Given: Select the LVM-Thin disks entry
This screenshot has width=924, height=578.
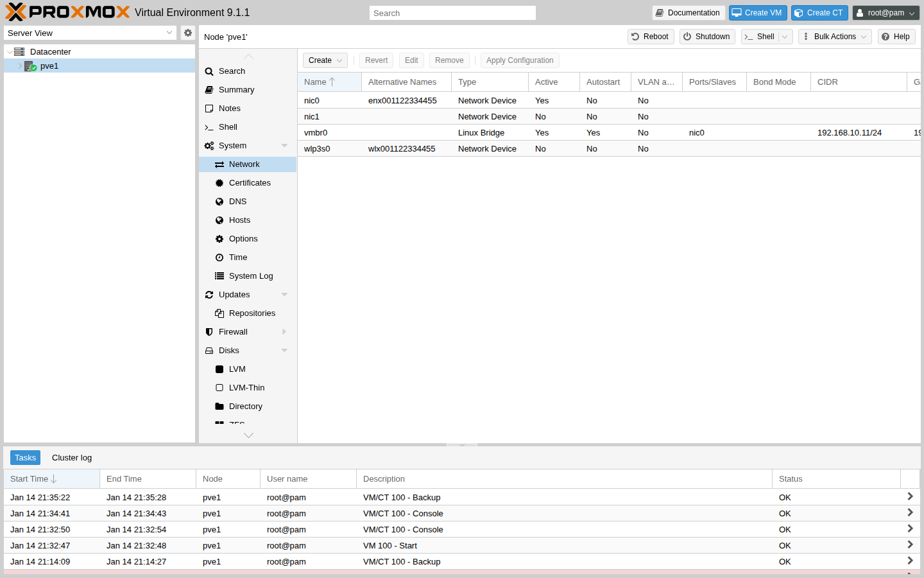Looking at the screenshot, I should [246, 388].
